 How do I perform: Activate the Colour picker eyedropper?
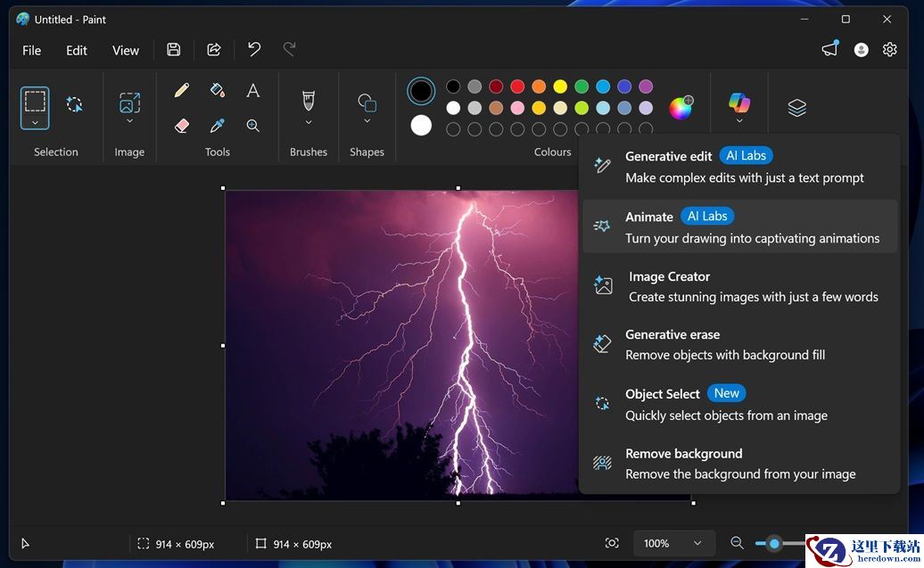[218, 126]
